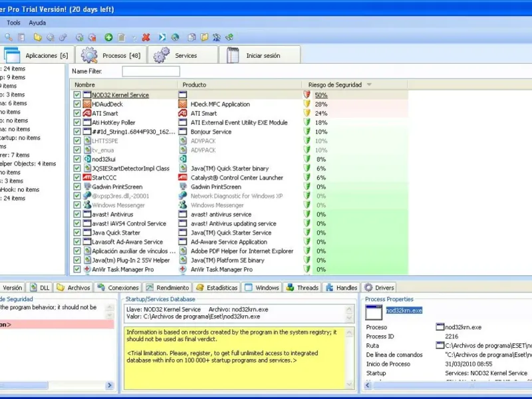532x399 pixels.
Task: Toggle the HDAudDeck checkbox
Action: pos(77,104)
